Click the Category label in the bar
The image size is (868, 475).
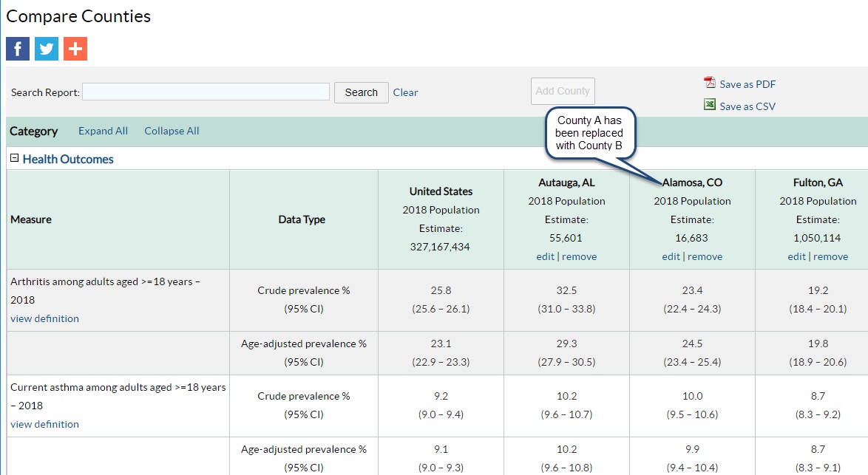click(34, 131)
